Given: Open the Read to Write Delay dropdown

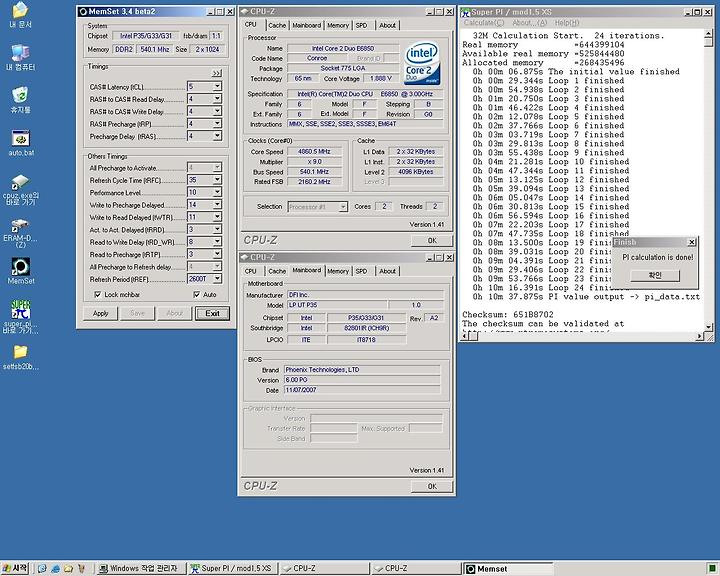Looking at the screenshot, I should [x=217, y=242].
